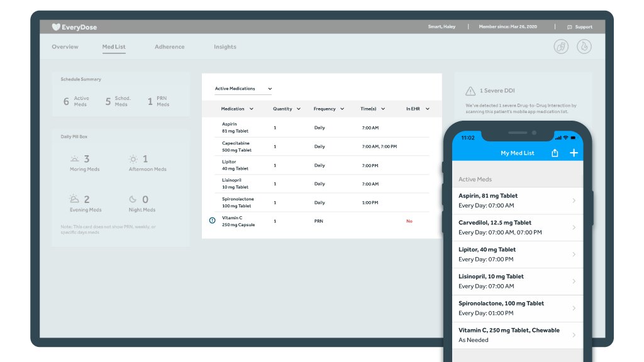Click the Night Meds moon icon
The height and width of the screenshot is (362, 644).
pos(133,199)
